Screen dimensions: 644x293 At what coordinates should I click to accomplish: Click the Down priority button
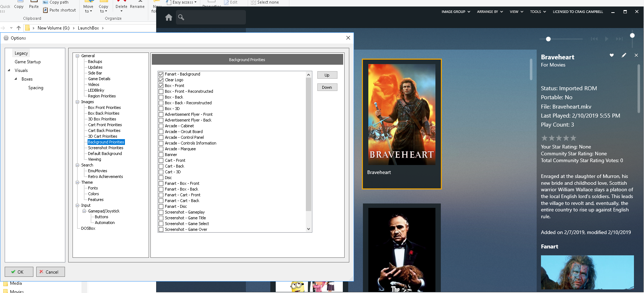327,87
